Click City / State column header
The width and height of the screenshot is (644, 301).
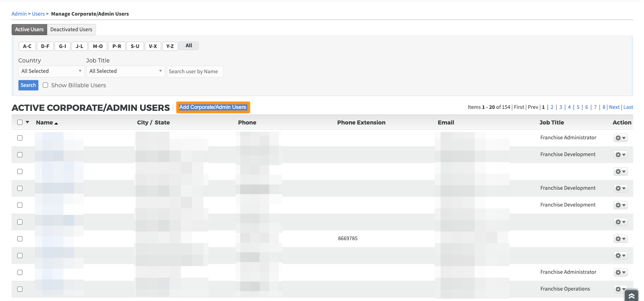[x=154, y=122]
